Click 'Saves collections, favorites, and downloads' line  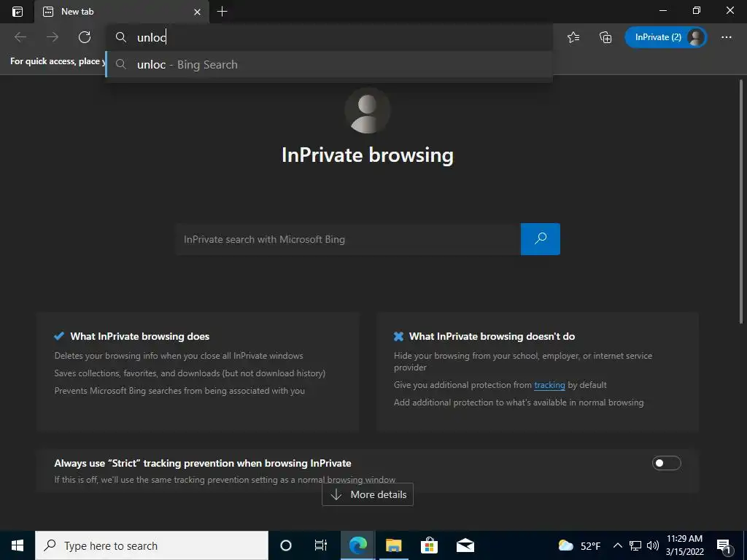tap(190, 373)
